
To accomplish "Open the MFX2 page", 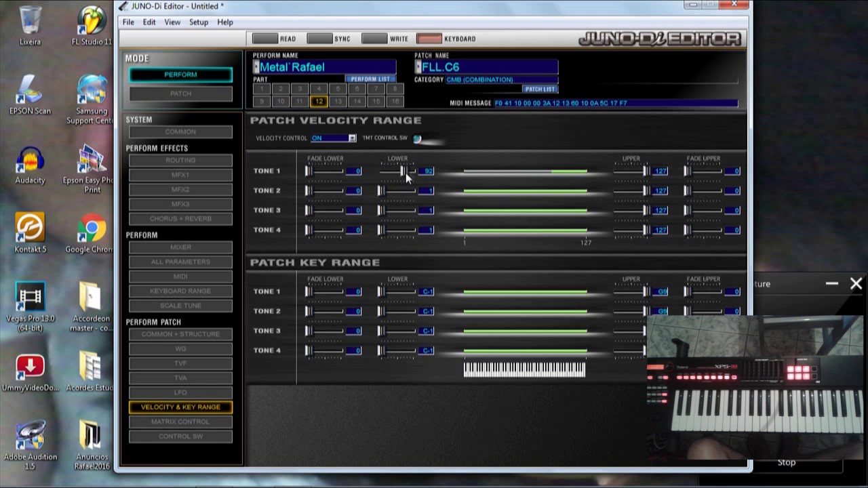I will click(x=180, y=189).
